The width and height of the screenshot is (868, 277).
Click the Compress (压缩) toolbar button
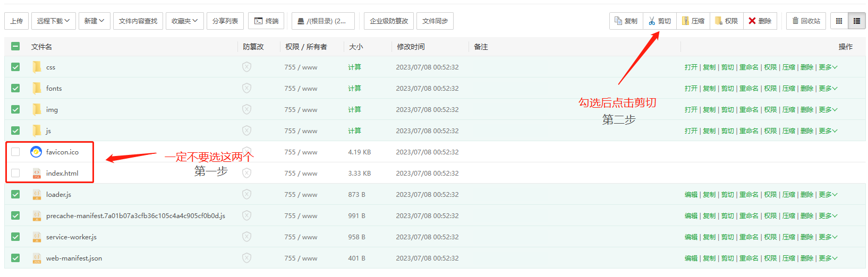click(693, 21)
